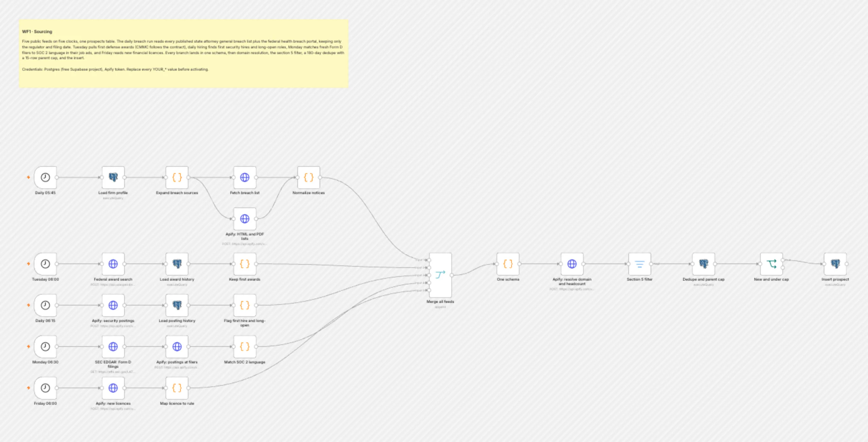Viewport: 868px width, 442px height.
Task: Select the Tuesday 06:00 schedule trigger
Action: tap(45, 264)
